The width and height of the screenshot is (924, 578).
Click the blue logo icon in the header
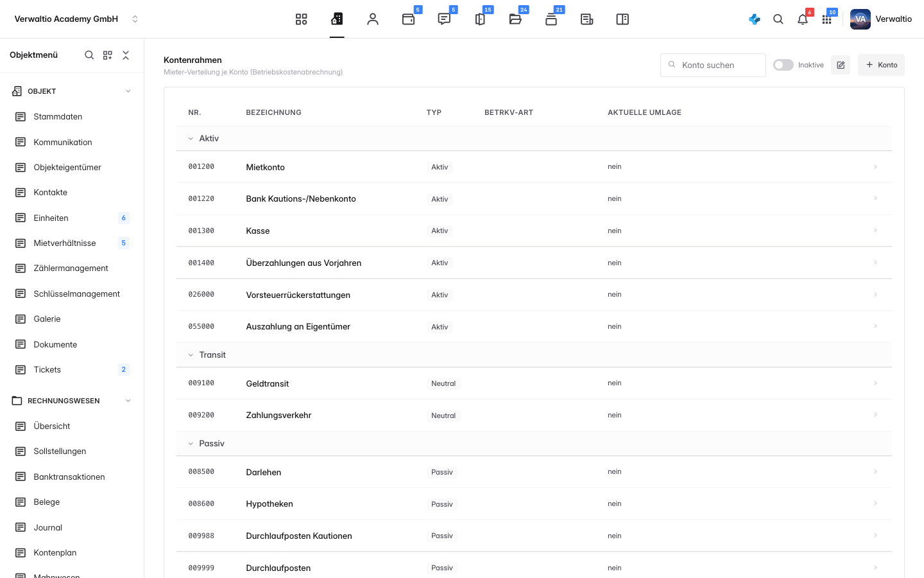coord(755,19)
